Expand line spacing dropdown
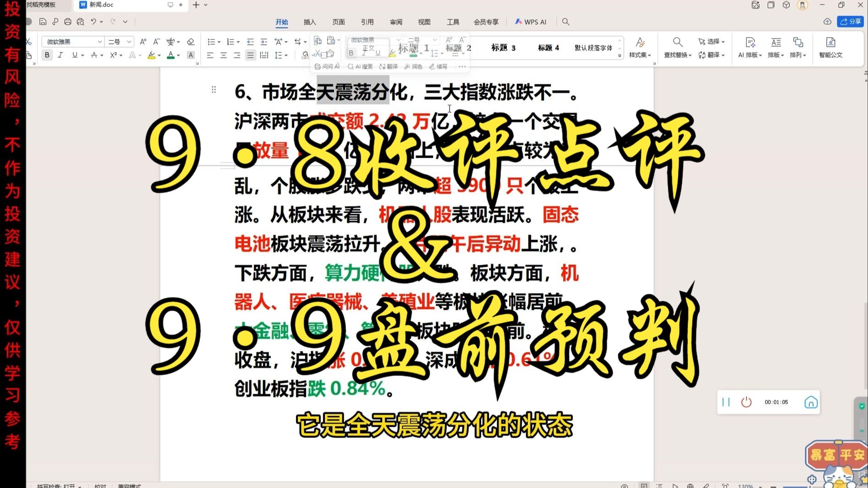Image resolution: width=868 pixels, height=488 pixels. click(x=286, y=55)
